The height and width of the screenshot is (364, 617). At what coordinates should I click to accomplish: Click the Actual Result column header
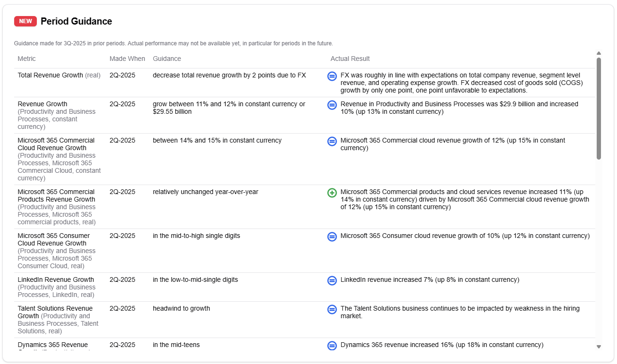coord(350,59)
